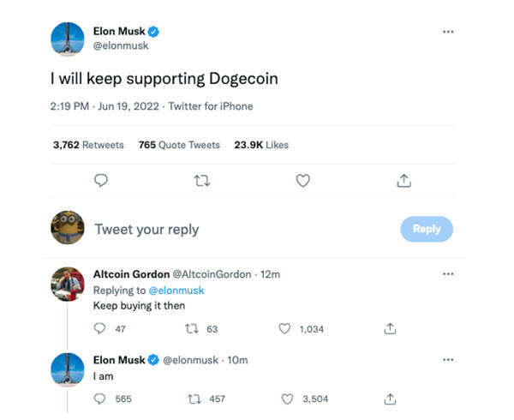514x420 pixels.
Task: Share the main tweet
Action: click(404, 181)
